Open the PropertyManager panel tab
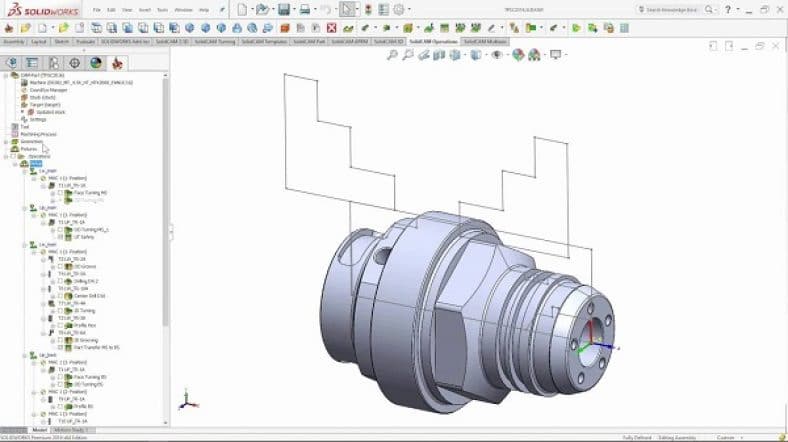 (x=32, y=63)
